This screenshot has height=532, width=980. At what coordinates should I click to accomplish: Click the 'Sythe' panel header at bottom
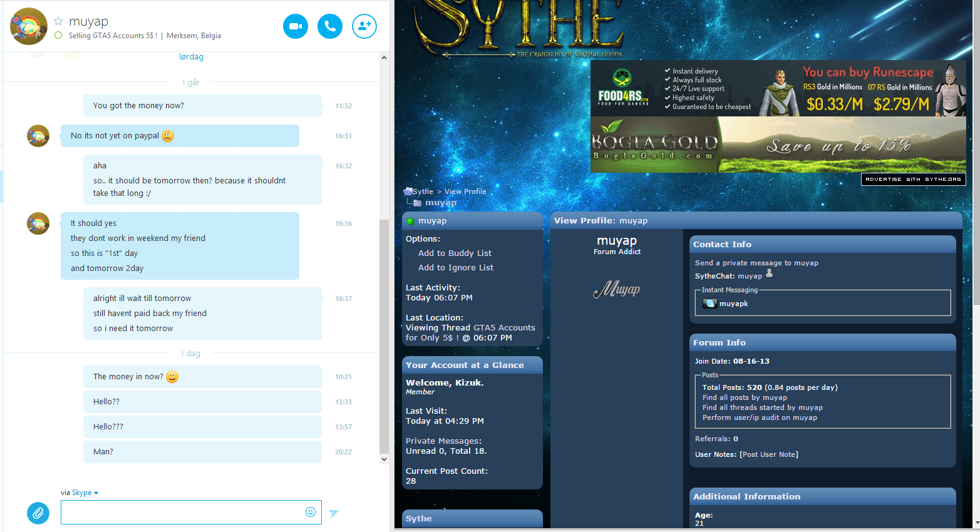click(x=472, y=519)
